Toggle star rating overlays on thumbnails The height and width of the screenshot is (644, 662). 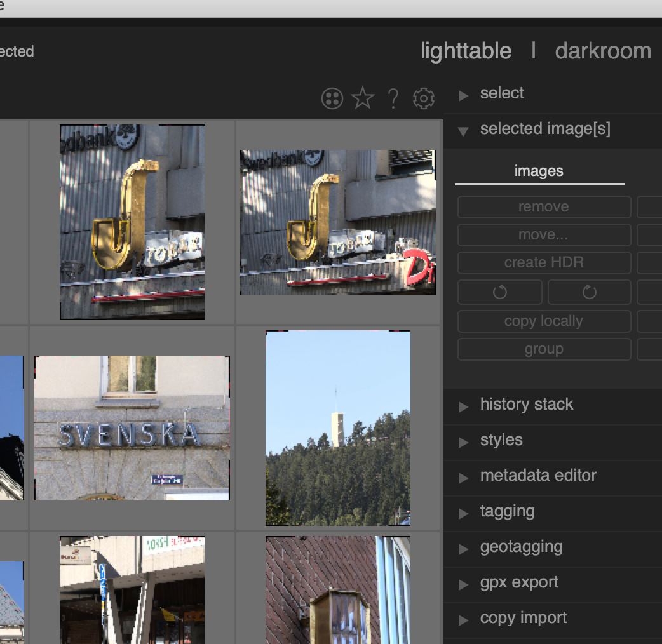[x=362, y=98]
